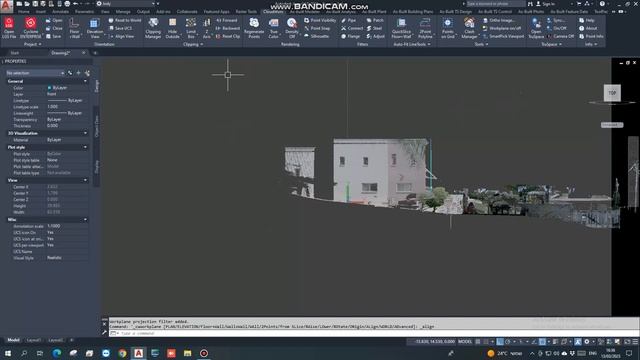Click Save UCS in Orientation panel
The width and height of the screenshot is (640, 360).
point(120,28)
